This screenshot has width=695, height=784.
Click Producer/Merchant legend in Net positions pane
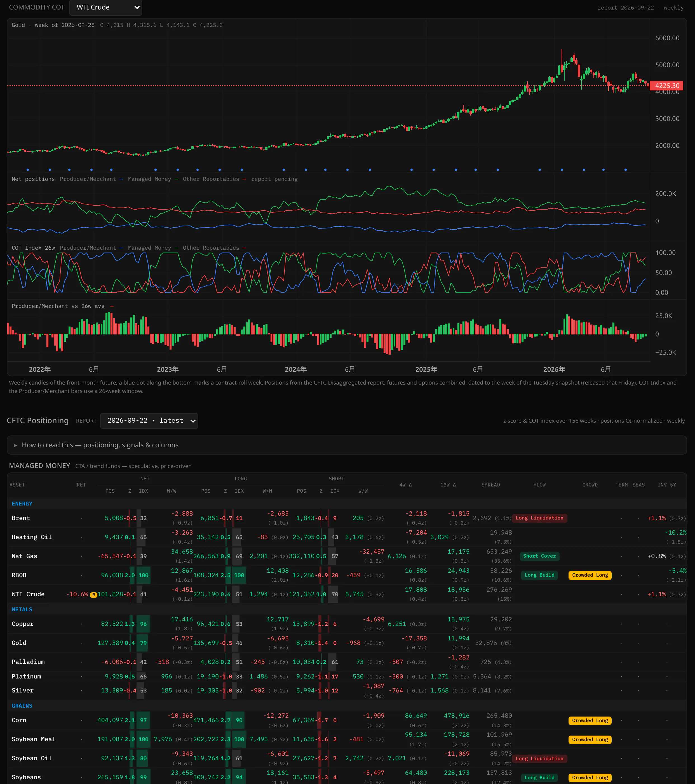click(x=91, y=179)
